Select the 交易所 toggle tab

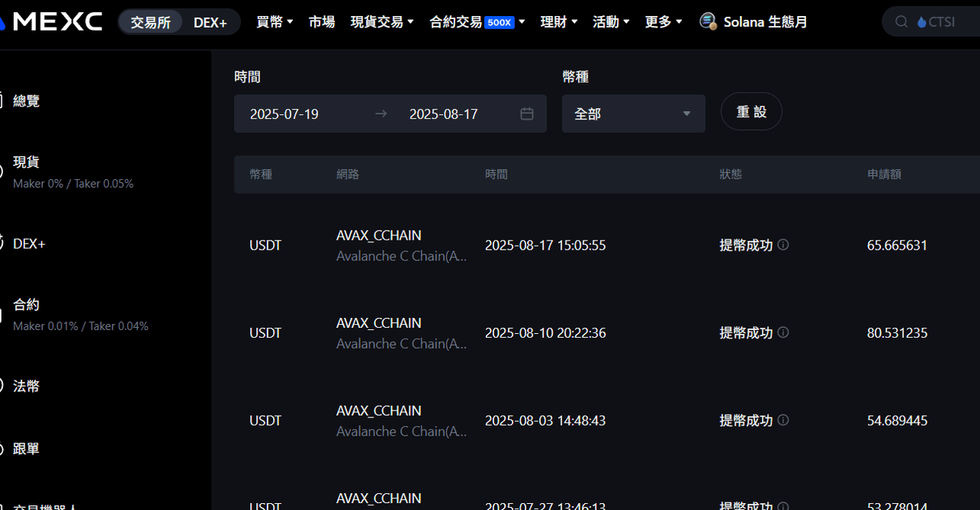[x=150, y=22]
